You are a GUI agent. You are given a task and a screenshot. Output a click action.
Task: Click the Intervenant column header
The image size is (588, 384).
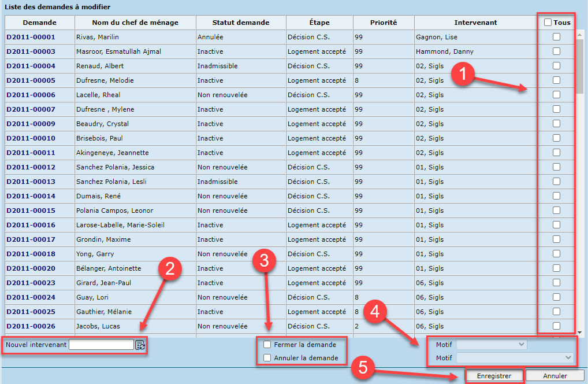click(x=475, y=23)
